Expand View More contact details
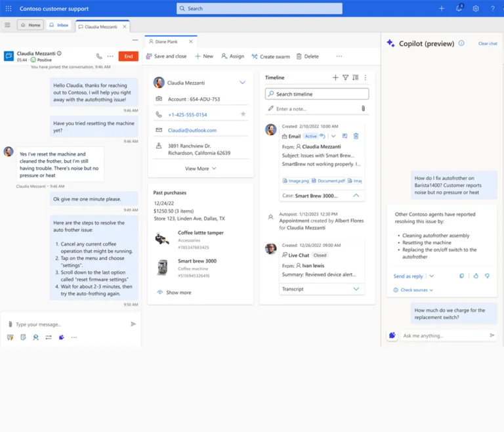The image size is (504, 432). (x=200, y=169)
